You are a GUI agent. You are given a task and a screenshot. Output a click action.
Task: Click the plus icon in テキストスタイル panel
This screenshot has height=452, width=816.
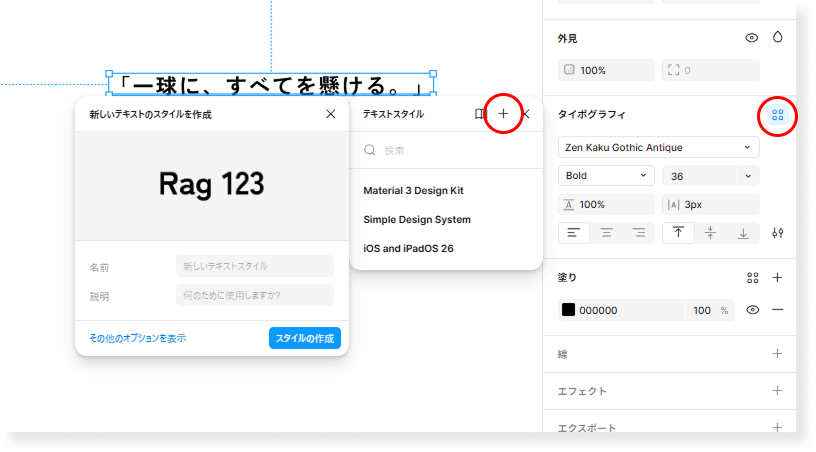503,115
